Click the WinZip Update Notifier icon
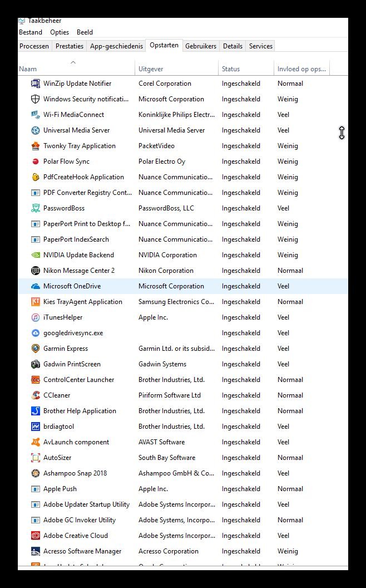Screen dimensions: 366x588 35,84
